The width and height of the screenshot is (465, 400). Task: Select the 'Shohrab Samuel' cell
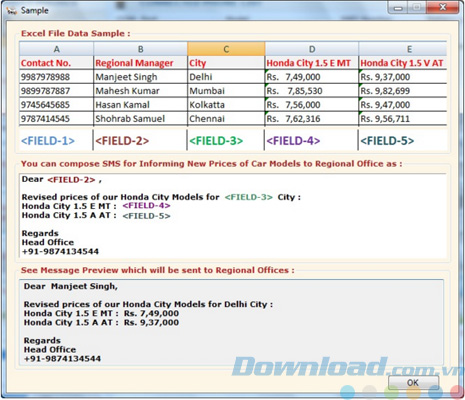pyautogui.click(x=141, y=119)
